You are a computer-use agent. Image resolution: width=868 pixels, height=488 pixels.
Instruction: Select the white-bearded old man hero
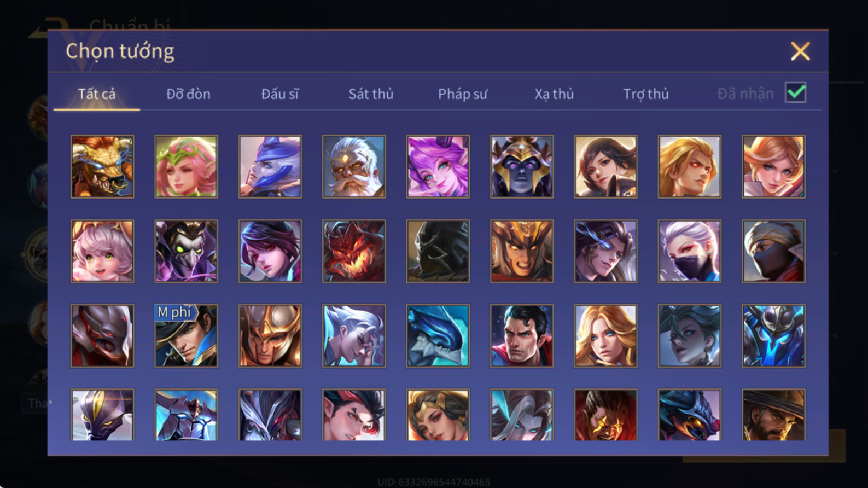[354, 167]
